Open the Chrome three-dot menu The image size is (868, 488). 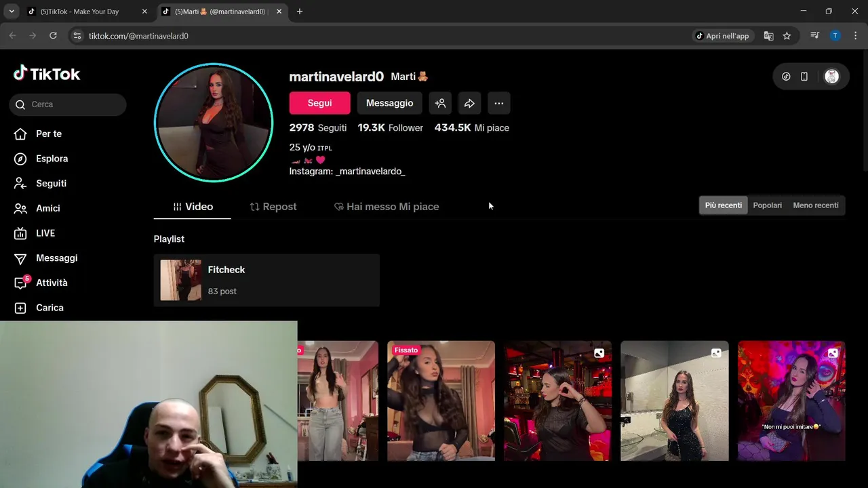pos(854,36)
